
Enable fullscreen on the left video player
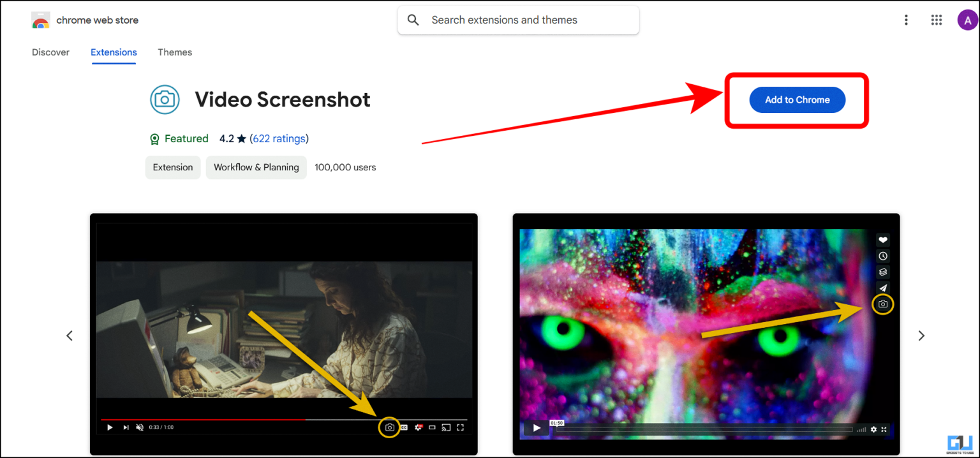pyautogui.click(x=461, y=427)
